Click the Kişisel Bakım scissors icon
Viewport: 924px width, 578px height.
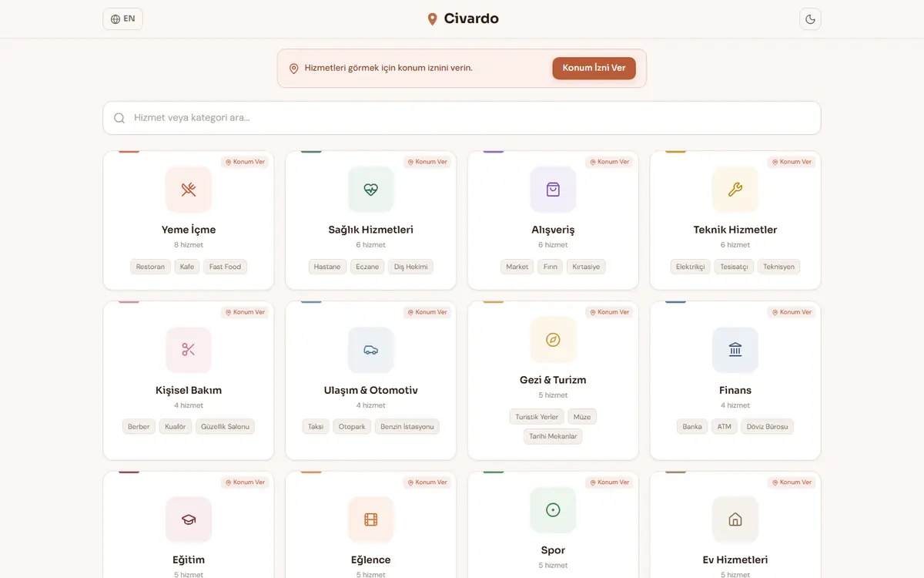pyautogui.click(x=189, y=350)
